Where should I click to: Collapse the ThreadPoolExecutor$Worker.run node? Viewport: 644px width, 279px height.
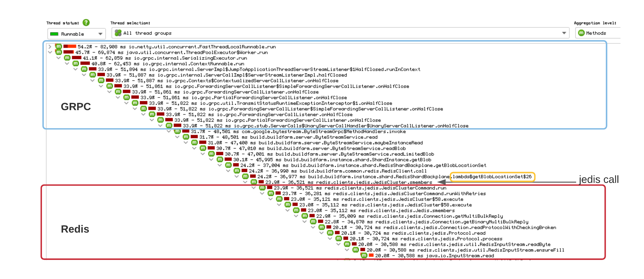coord(50,52)
